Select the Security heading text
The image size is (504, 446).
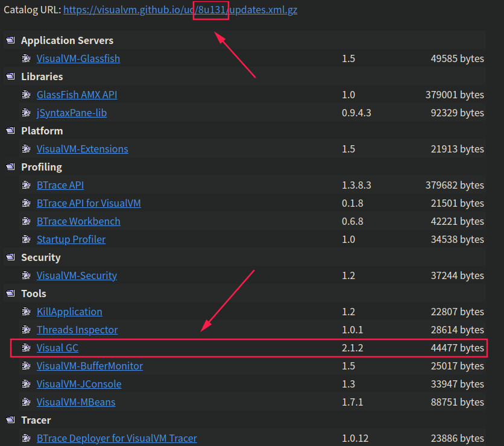41,257
